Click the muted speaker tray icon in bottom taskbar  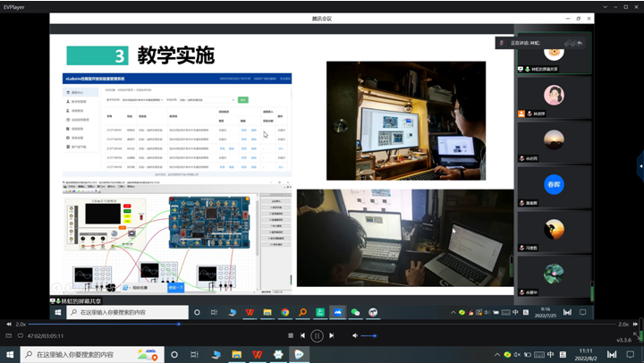[517, 354]
